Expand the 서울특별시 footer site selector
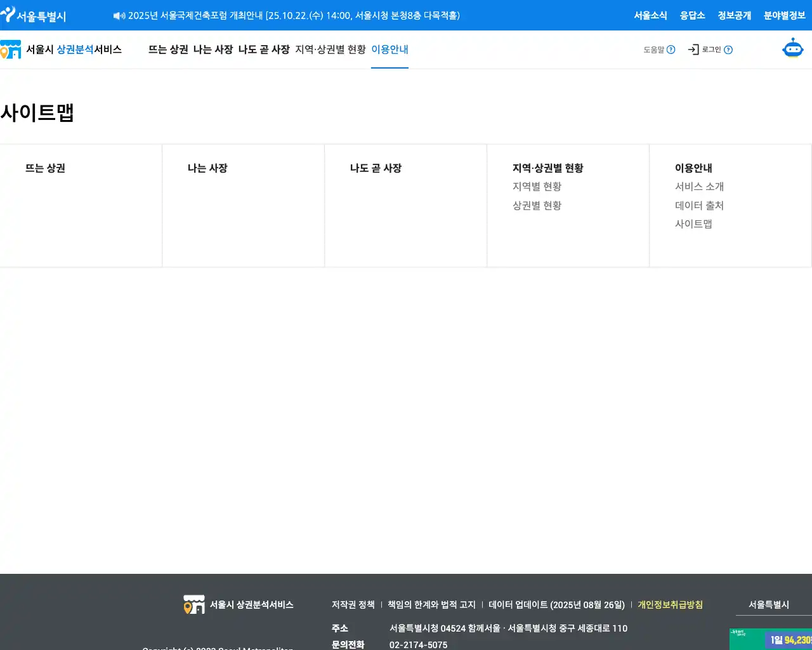 [x=769, y=605]
